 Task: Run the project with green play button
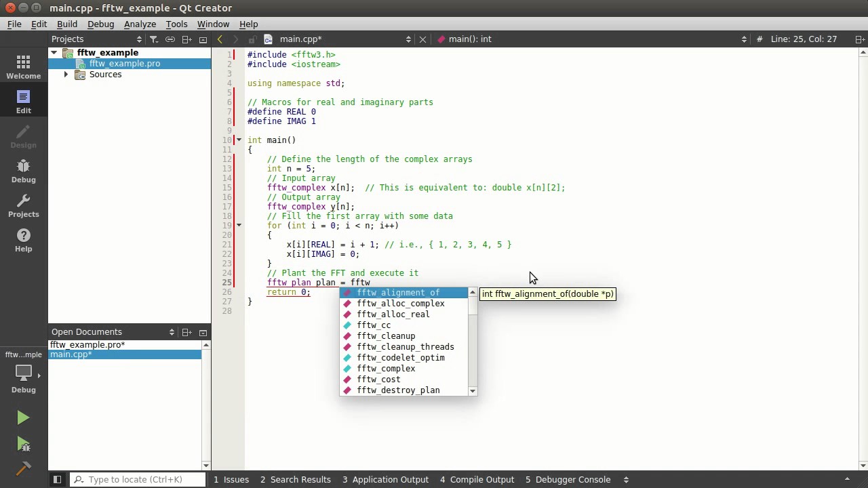coord(23,418)
